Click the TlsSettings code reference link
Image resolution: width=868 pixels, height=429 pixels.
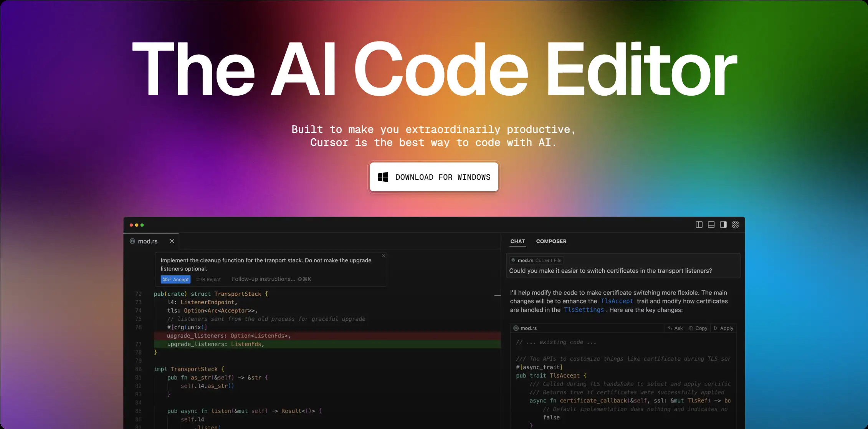click(584, 310)
